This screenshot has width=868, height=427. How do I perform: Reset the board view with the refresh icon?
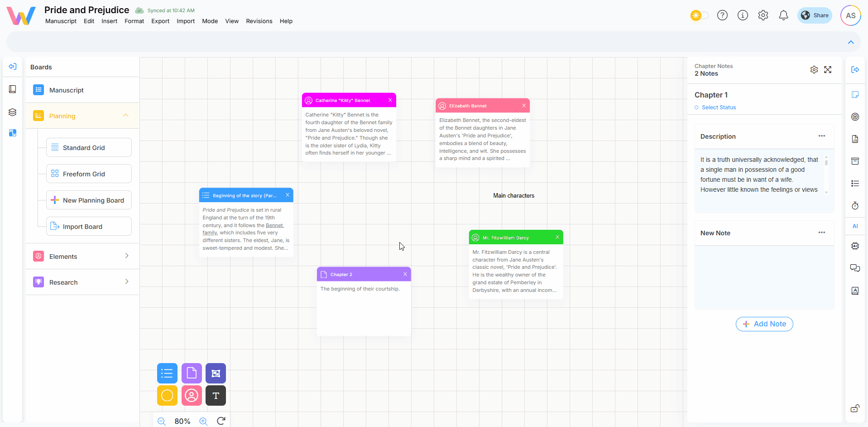[x=221, y=421]
